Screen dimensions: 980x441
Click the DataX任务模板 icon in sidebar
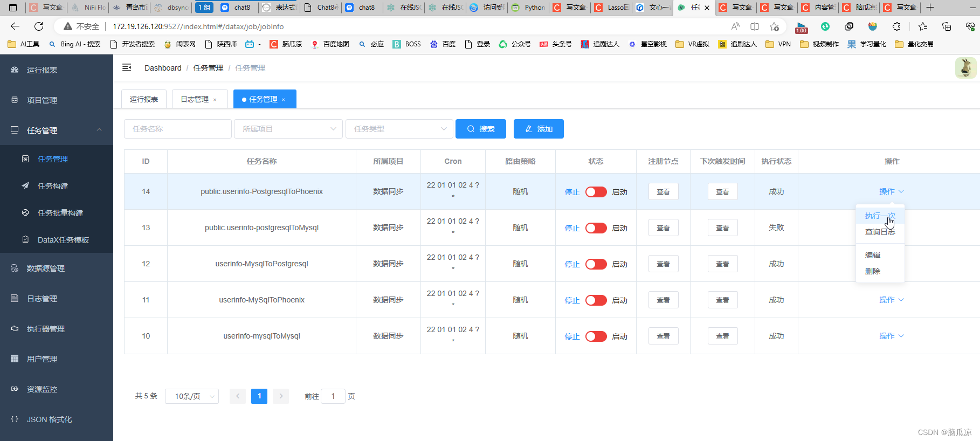tap(25, 240)
